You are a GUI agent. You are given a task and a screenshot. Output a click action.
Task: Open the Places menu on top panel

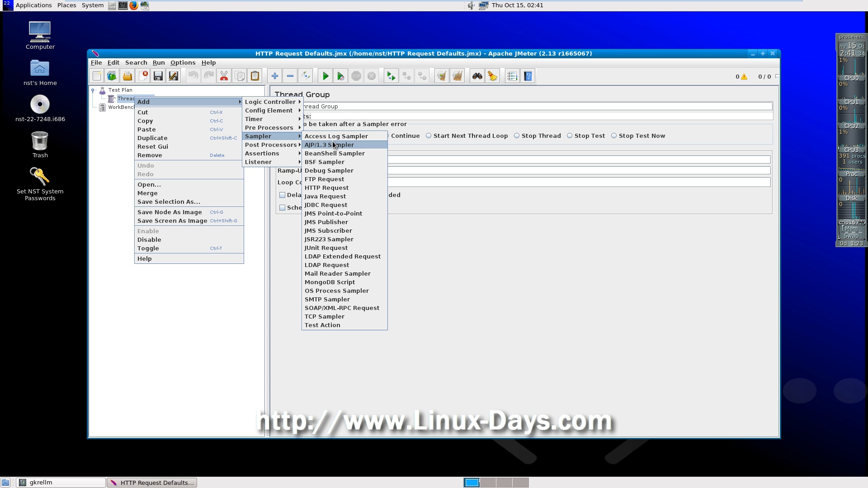66,5
